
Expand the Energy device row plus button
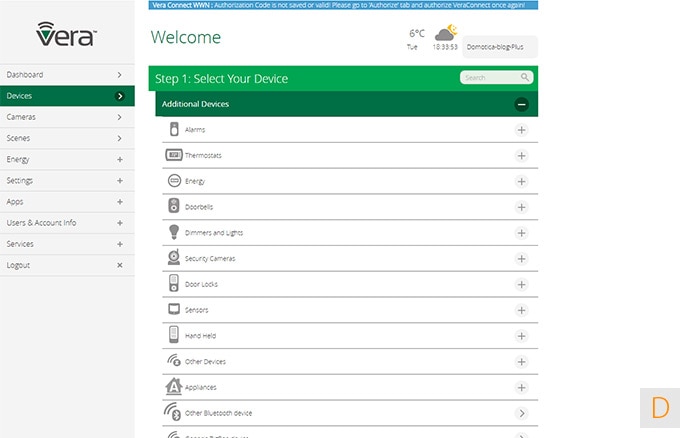[x=521, y=181]
